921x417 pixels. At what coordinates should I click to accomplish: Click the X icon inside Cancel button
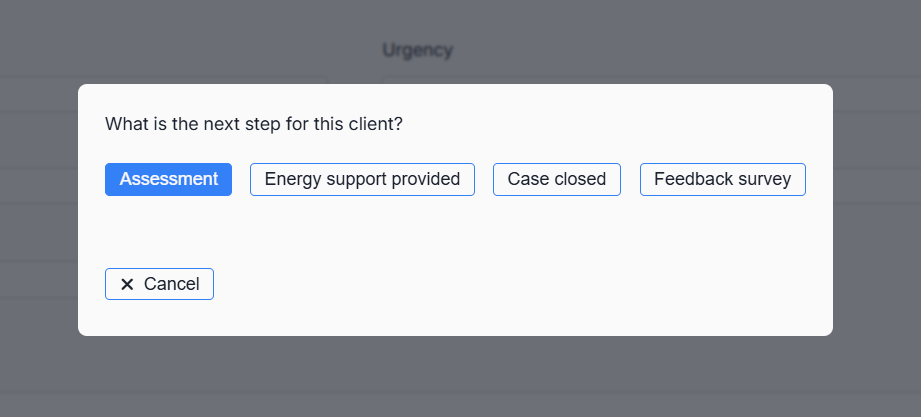(127, 284)
